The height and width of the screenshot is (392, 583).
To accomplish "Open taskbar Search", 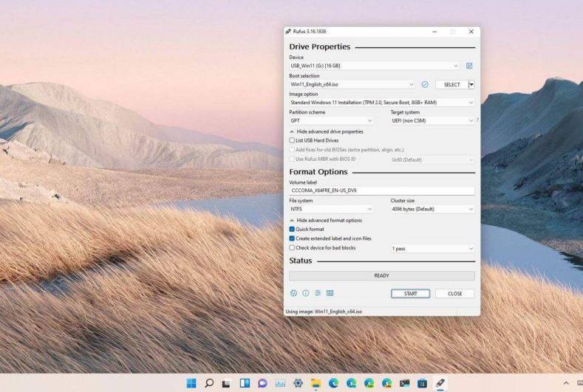I will pyautogui.click(x=209, y=383).
